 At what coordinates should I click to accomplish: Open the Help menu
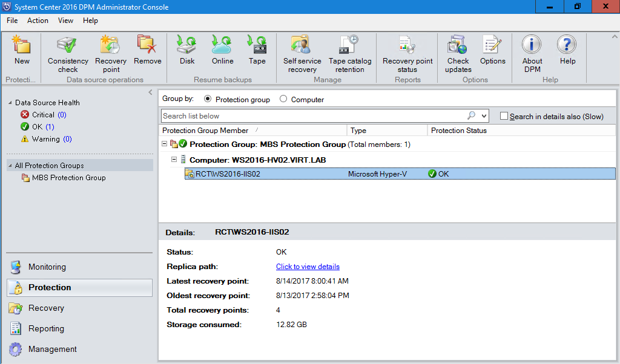click(90, 21)
